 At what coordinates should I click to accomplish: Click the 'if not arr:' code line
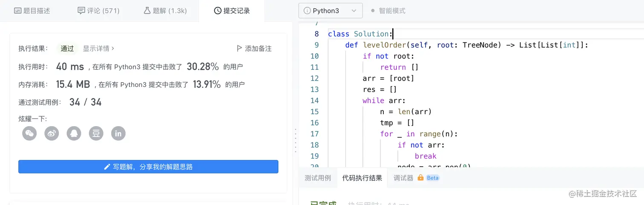(x=421, y=145)
